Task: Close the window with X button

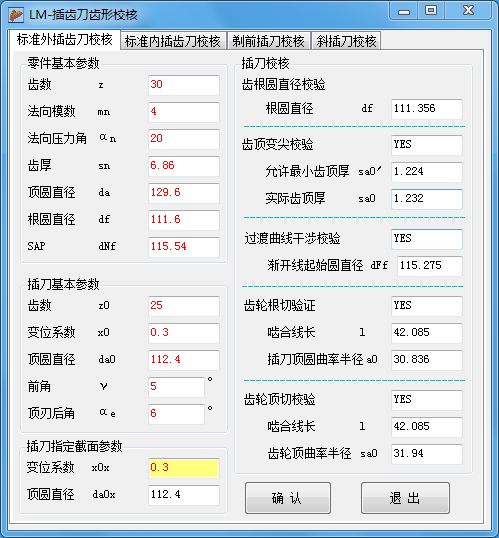Action: (468, 11)
